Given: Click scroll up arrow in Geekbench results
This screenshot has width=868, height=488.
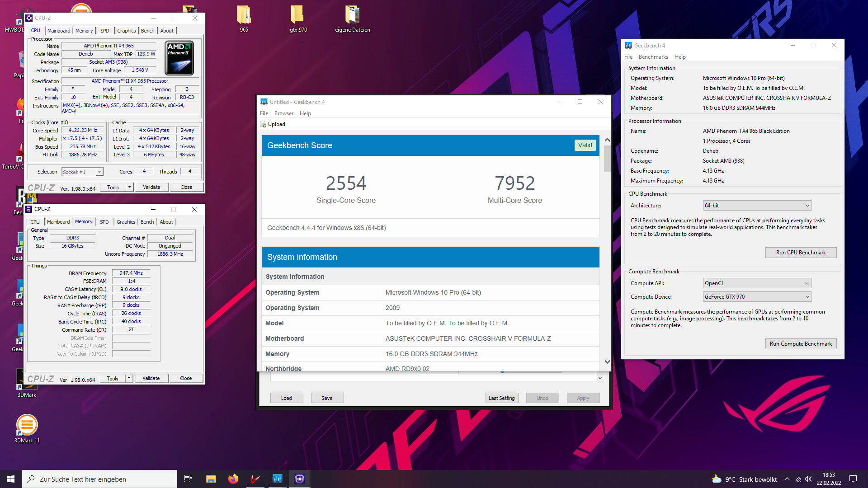Looking at the screenshot, I should [607, 140].
